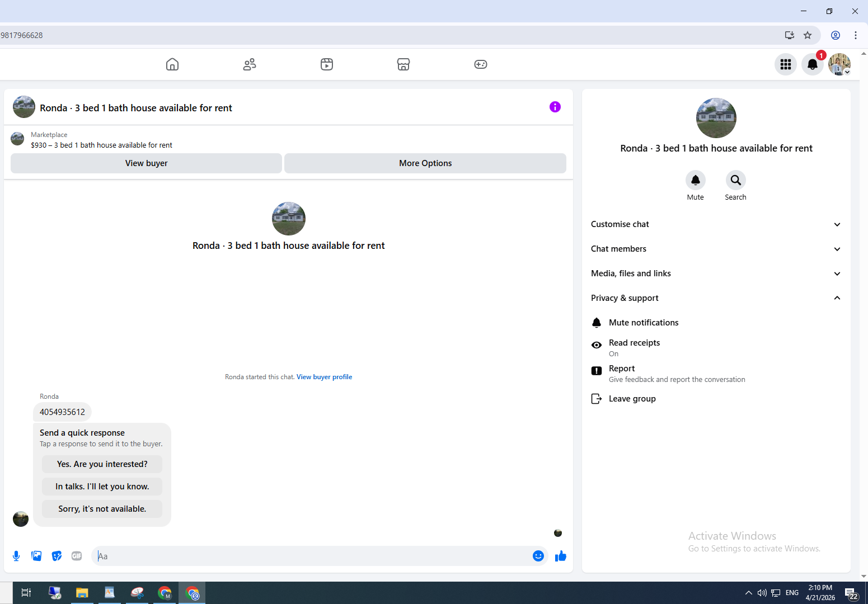Click chat title in conversation header
Viewport: 868px width, 604px height.
pos(136,108)
